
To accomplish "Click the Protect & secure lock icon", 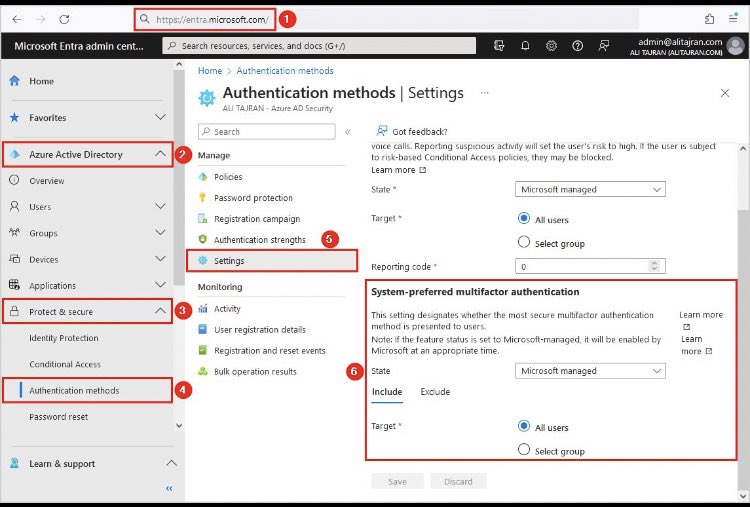I will click(14, 311).
